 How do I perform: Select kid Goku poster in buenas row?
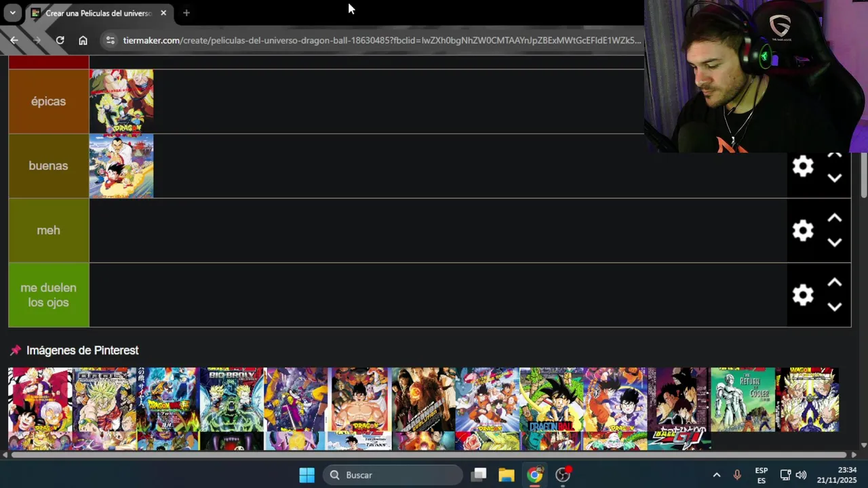pos(121,166)
